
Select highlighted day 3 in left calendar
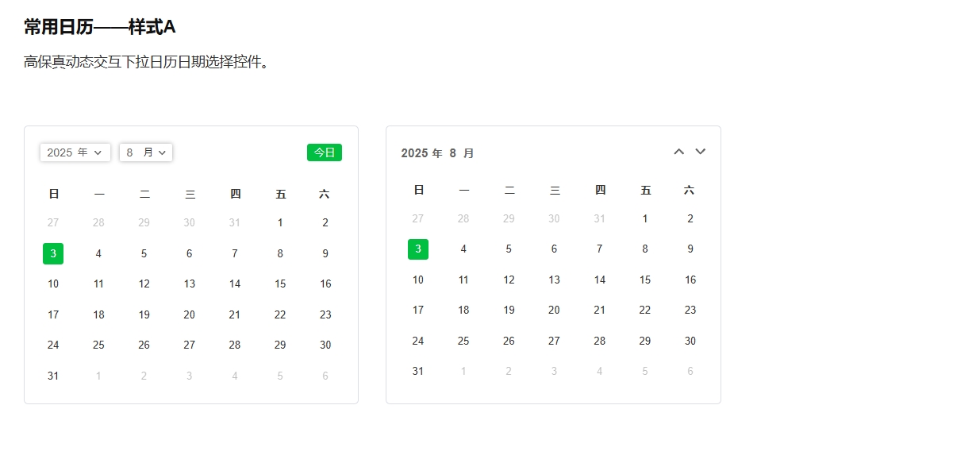coord(53,254)
